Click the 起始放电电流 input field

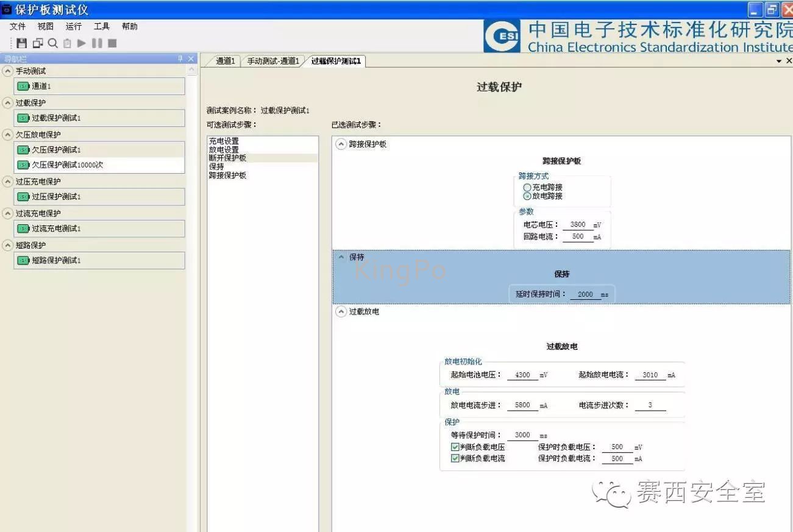pyautogui.click(x=650, y=375)
